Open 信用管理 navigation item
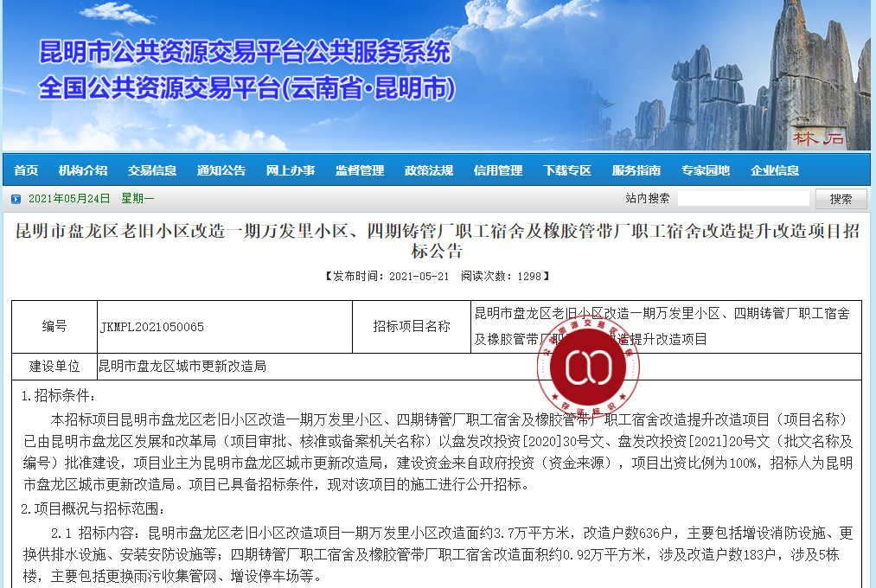The image size is (876, 588). point(498,170)
